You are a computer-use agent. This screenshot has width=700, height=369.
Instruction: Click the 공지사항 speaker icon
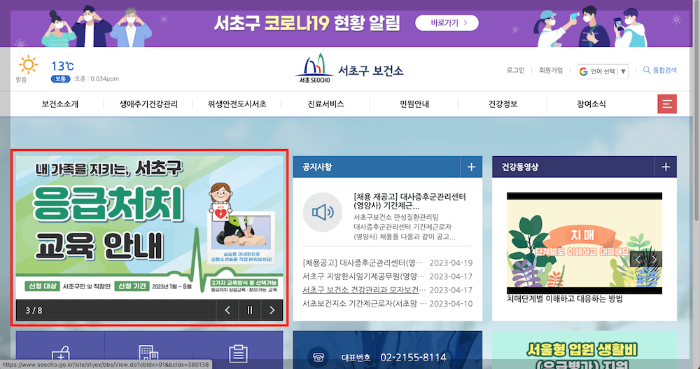[322, 212]
